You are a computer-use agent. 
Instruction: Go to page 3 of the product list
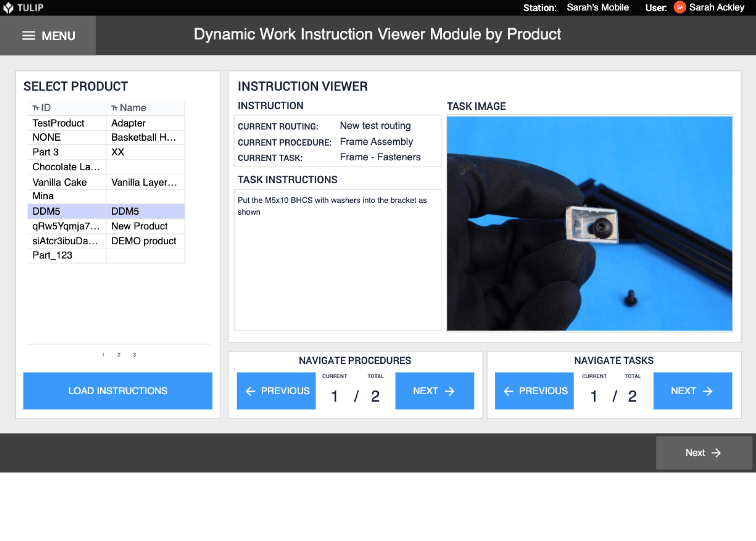[134, 354]
